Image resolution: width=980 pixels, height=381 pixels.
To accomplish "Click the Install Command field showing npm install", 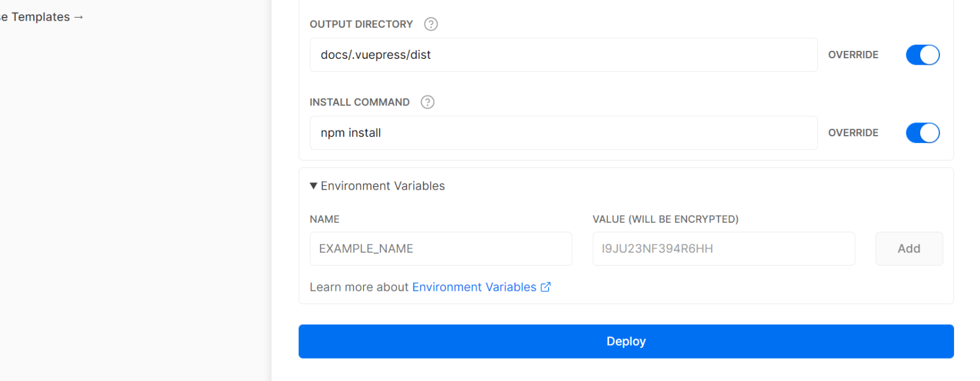I will click(x=563, y=133).
